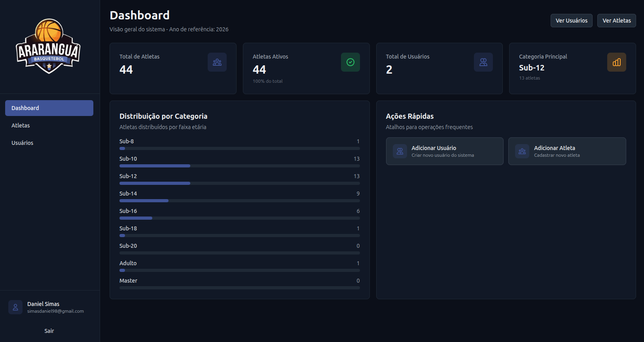
Task: Click the green checkmark icon in Atletas Ativos card
Action: pyautogui.click(x=350, y=62)
